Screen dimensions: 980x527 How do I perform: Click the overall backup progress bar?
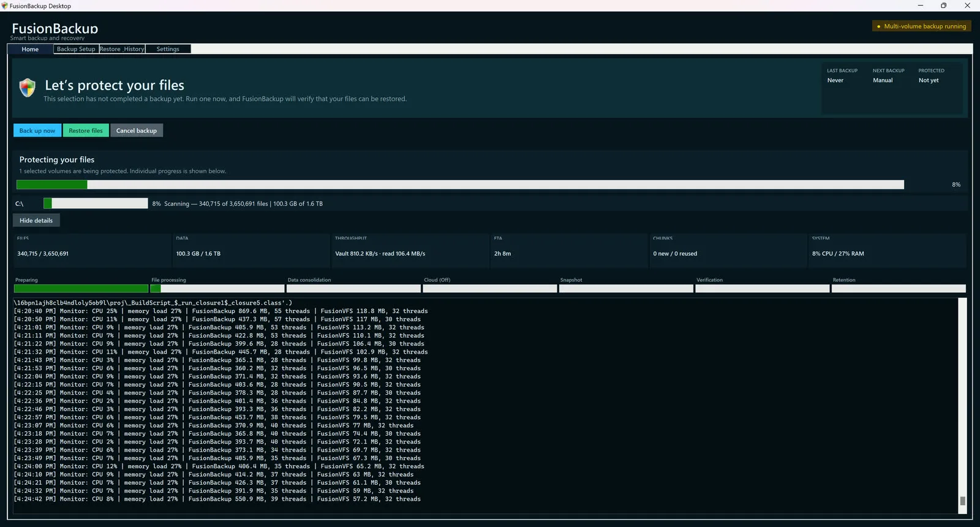point(460,184)
